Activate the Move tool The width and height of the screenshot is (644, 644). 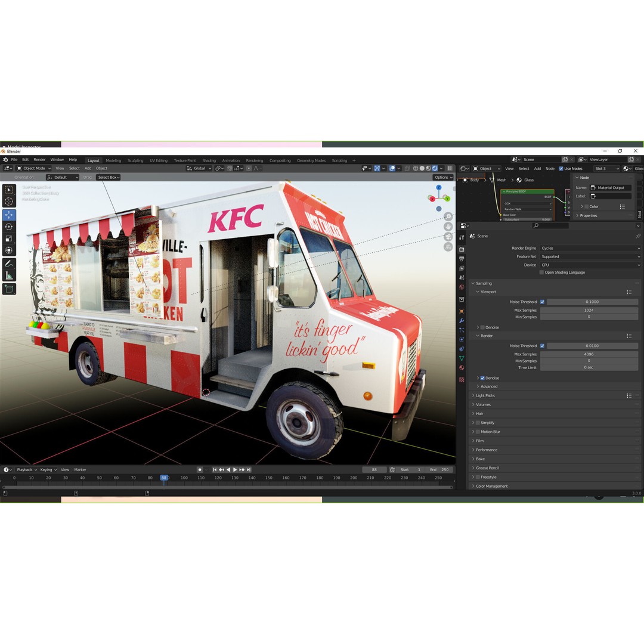[x=9, y=215]
